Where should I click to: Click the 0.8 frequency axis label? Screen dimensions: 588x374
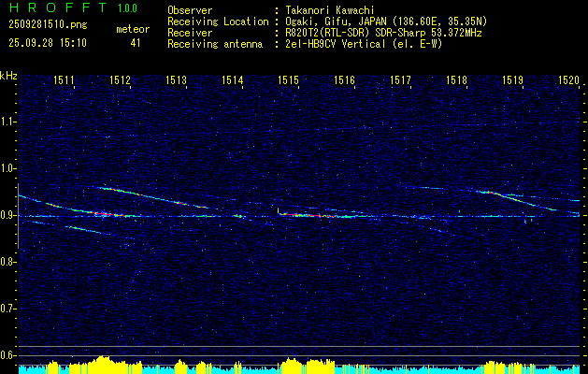(x=7, y=262)
